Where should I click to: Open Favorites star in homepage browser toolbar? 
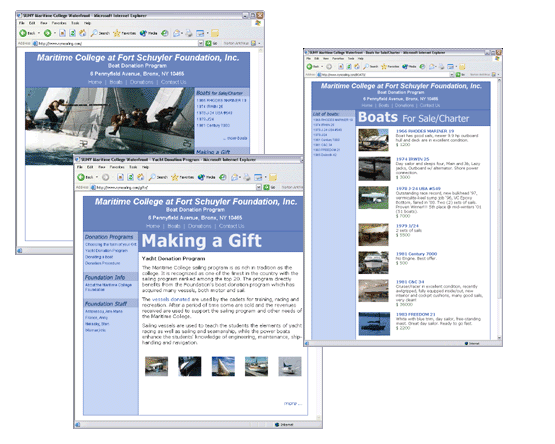point(124,33)
